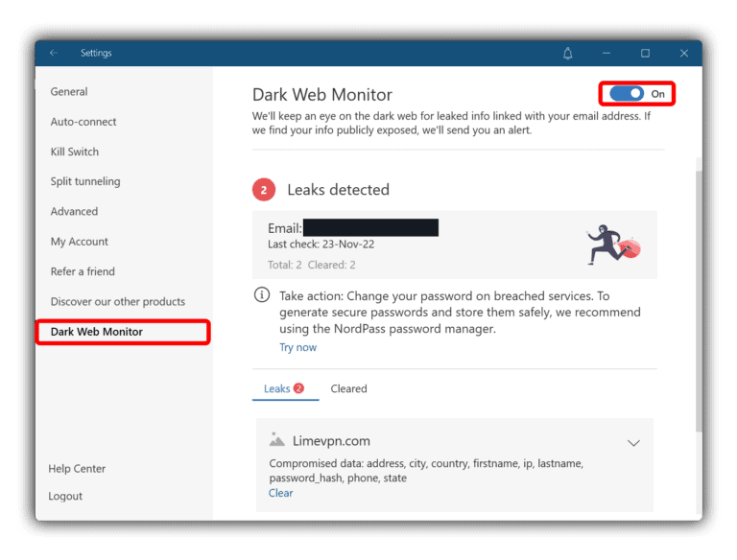Click the Try now link

298,348
